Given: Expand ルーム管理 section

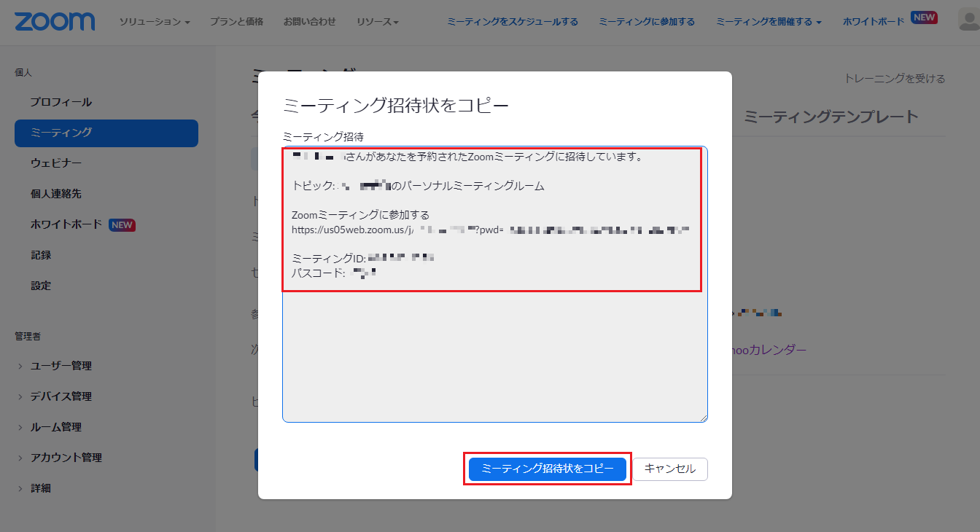Looking at the screenshot, I should click(x=55, y=427).
